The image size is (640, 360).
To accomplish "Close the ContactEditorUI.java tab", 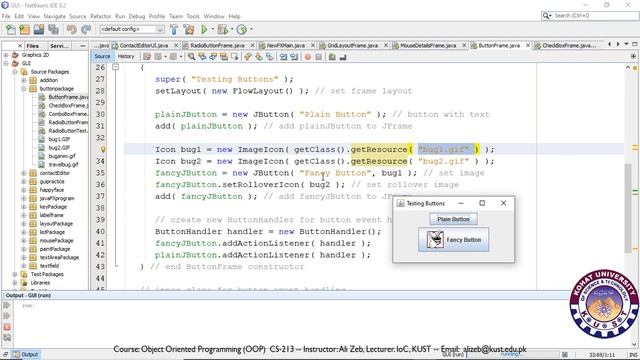I will coord(176,45).
